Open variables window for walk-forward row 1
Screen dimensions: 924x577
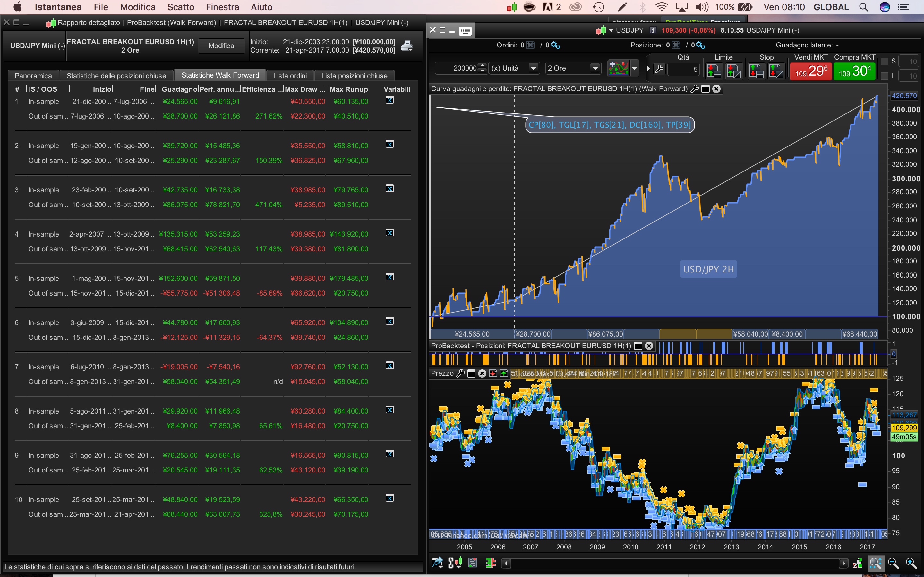point(389,100)
